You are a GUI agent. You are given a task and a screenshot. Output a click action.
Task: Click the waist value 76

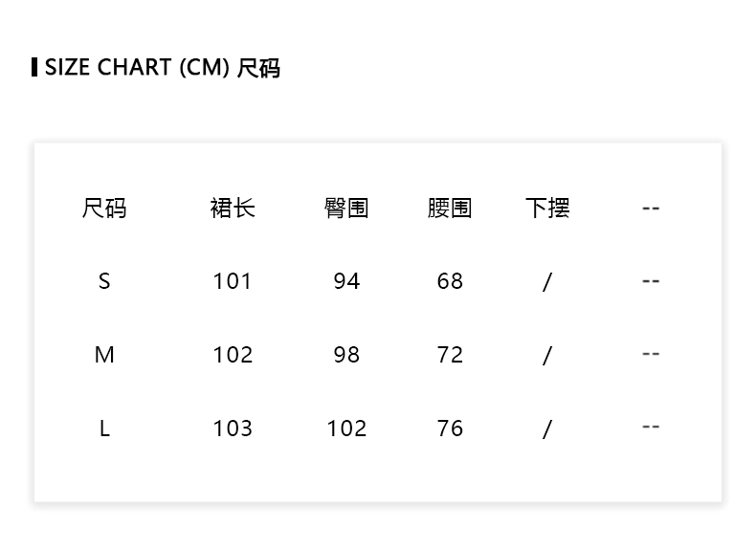click(450, 429)
